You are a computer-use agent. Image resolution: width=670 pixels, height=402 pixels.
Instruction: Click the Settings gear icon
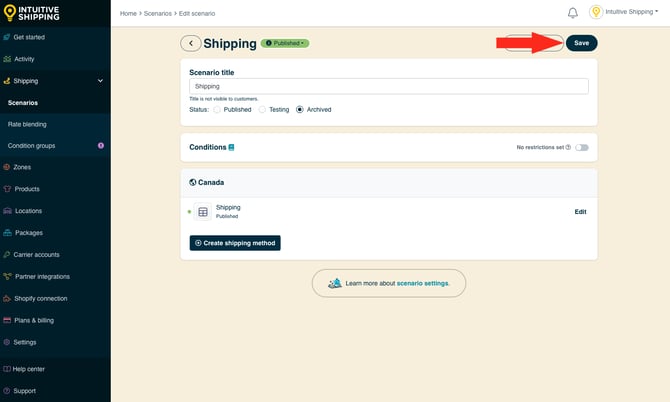tap(6, 342)
